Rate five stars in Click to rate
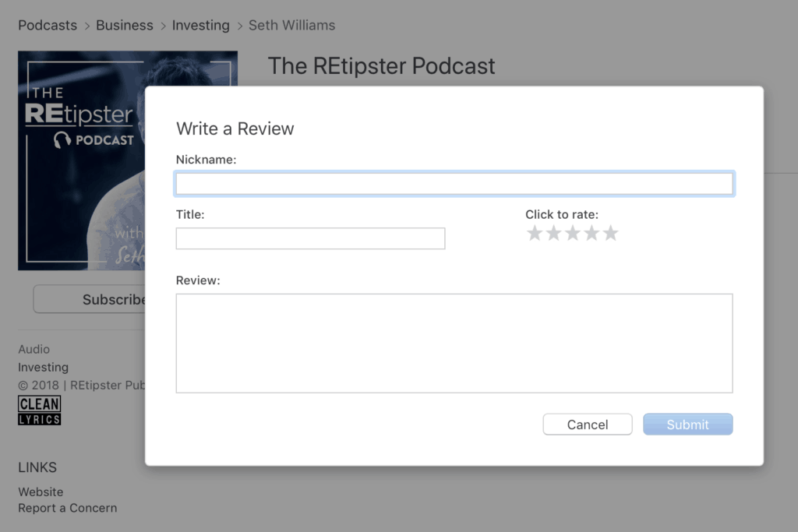 (610, 233)
